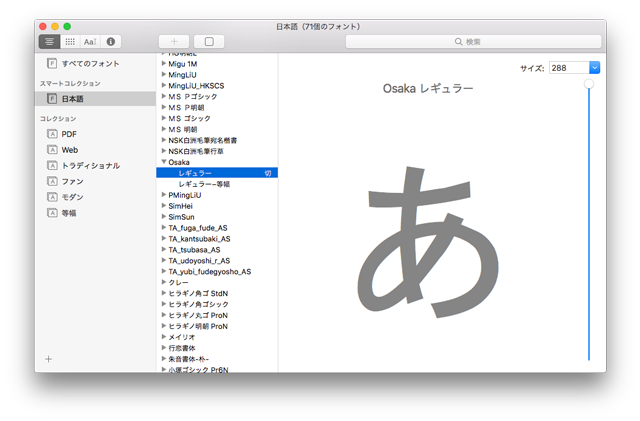Screen dimensions: 640x421
Task: Expand the クレー font family
Action: click(164, 282)
